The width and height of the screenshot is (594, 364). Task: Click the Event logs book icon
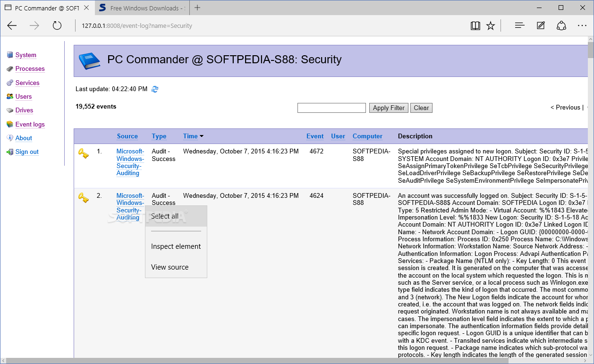tap(10, 124)
